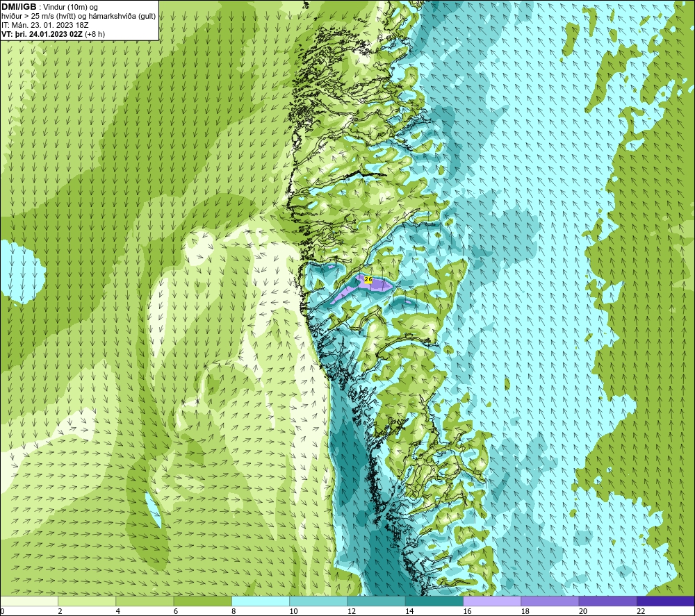
Task: Pick the 4–6 m/s green legend swatch
Action: point(145,601)
